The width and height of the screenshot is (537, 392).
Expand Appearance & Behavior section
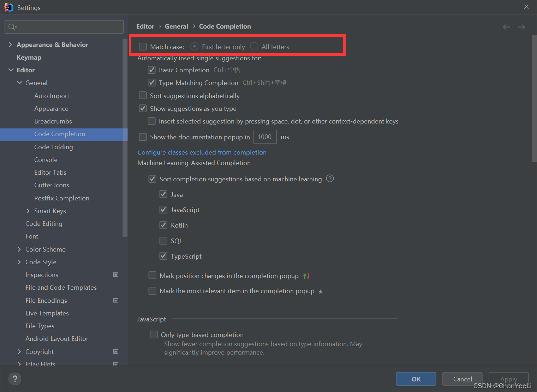(x=10, y=44)
